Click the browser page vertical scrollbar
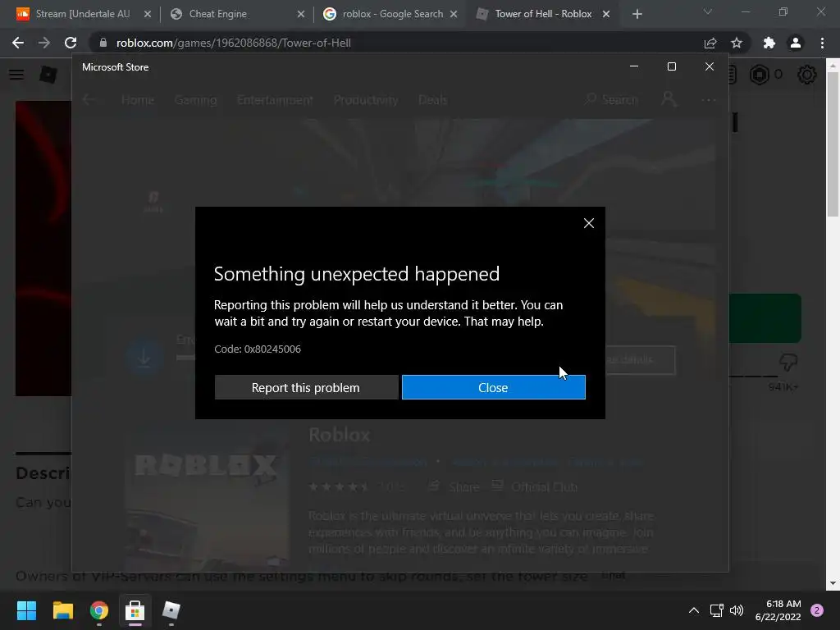Screen dimensions: 840x630 click(832, 145)
